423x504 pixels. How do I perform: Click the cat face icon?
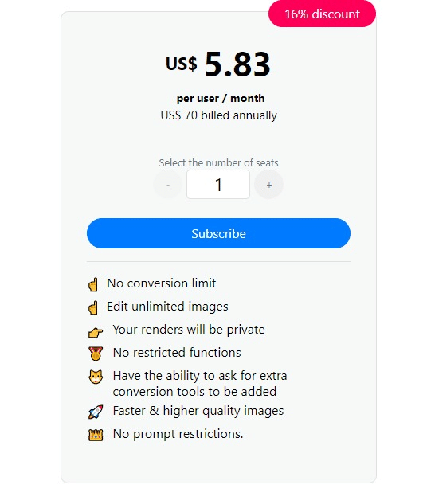[x=96, y=377]
